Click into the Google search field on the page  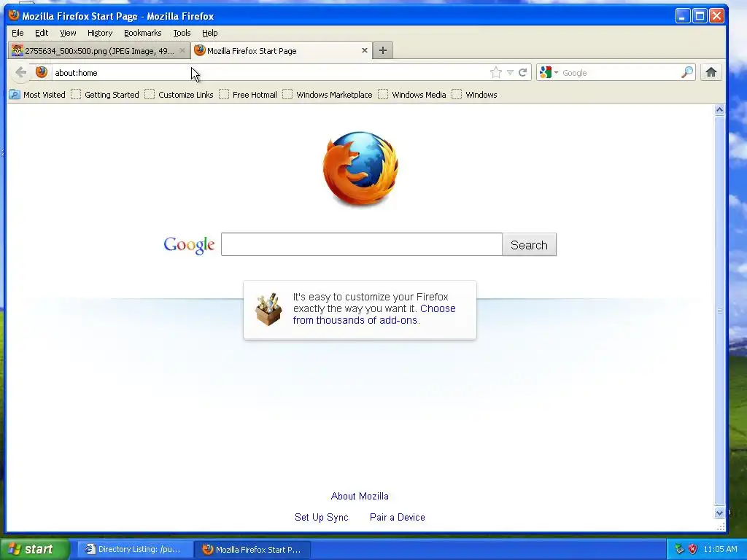coord(362,245)
